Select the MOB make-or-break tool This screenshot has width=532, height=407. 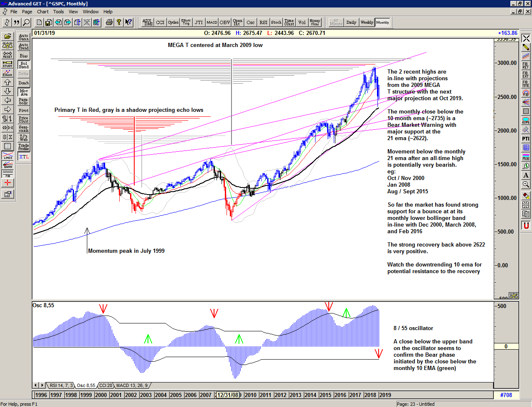[526, 157]
